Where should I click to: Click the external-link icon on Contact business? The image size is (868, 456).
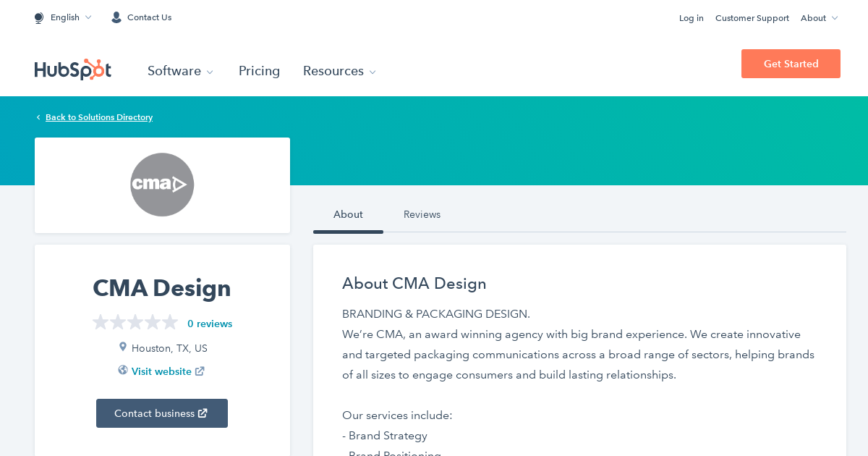click(201, 413)
